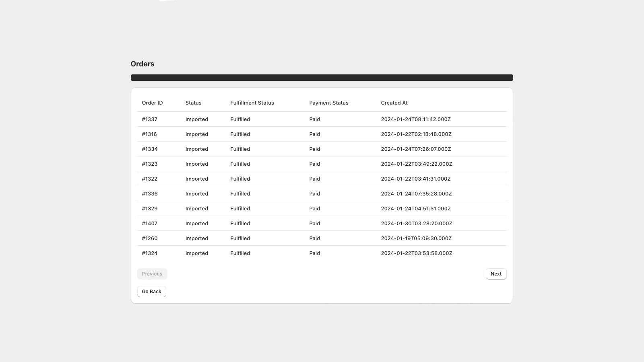The height and width of the screenshot is (362, 644).
Task: Click the dark progress bar above the table
Action: (x=322, y=77)
